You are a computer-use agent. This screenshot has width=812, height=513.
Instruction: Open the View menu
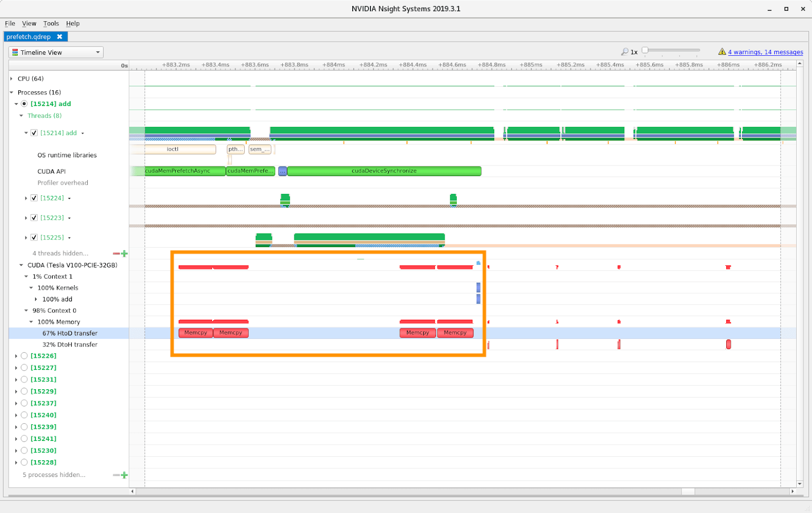point(29,23)
